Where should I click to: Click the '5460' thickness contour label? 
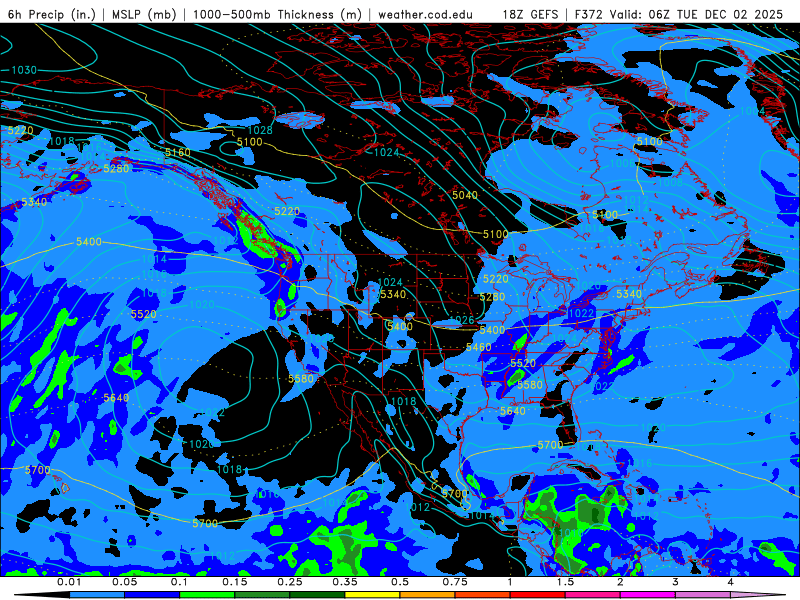point(479,347)
